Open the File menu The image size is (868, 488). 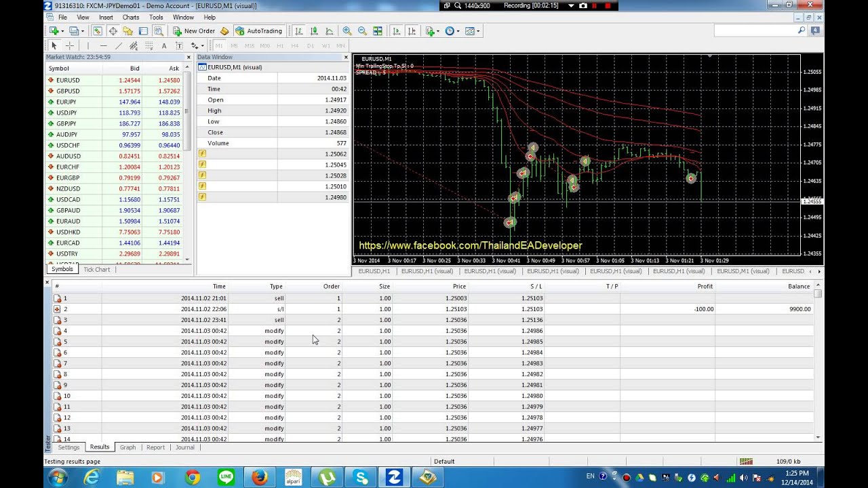pyautogui.click(x=62, y=17)
